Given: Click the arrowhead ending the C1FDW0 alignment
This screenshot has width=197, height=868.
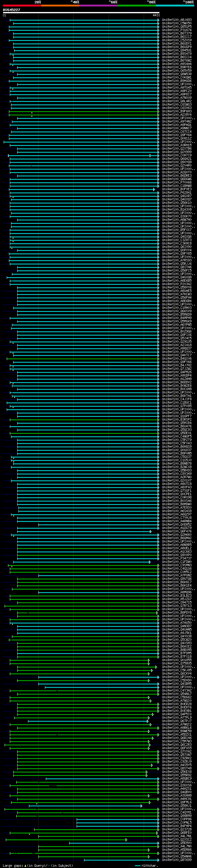Looking at the screenshot, I should pyautogui.click(x=150, y=562).
